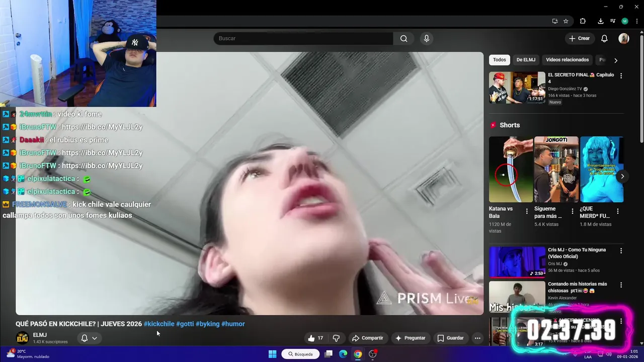Open ELMJ channel avatar

coord(22,338)
